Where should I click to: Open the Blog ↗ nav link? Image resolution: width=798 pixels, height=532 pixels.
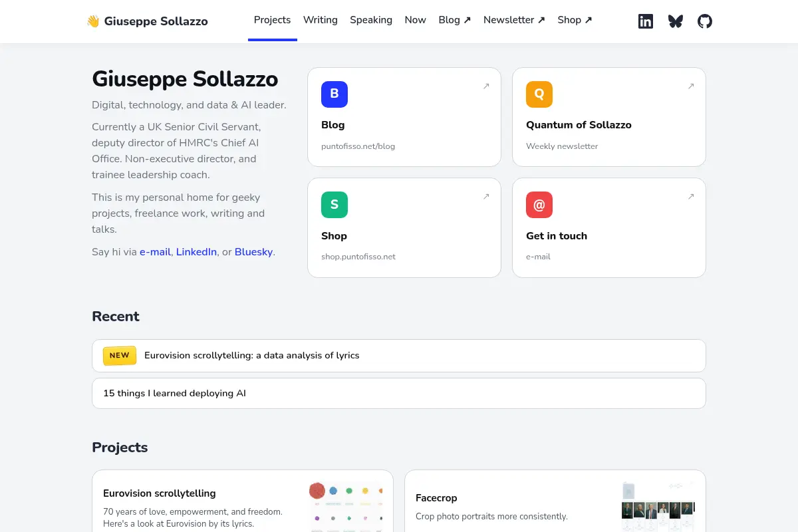point(455,20)
